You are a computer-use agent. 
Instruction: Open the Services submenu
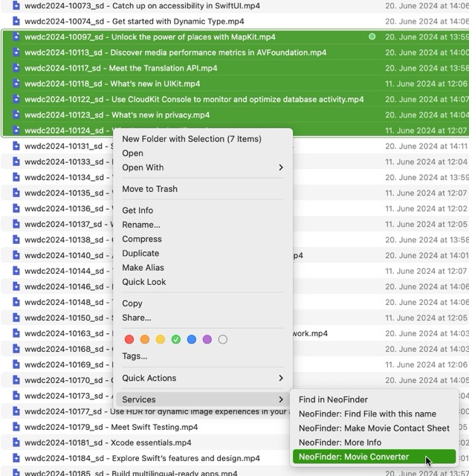(203, 399)
